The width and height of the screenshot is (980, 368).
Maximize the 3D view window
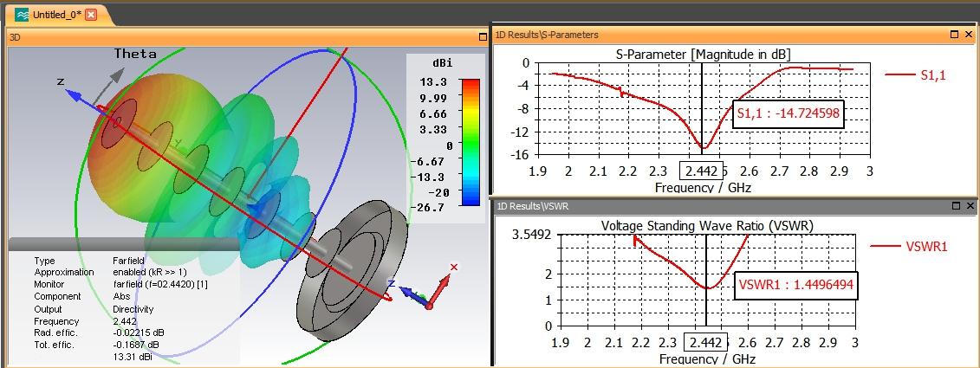pos(483,37)
